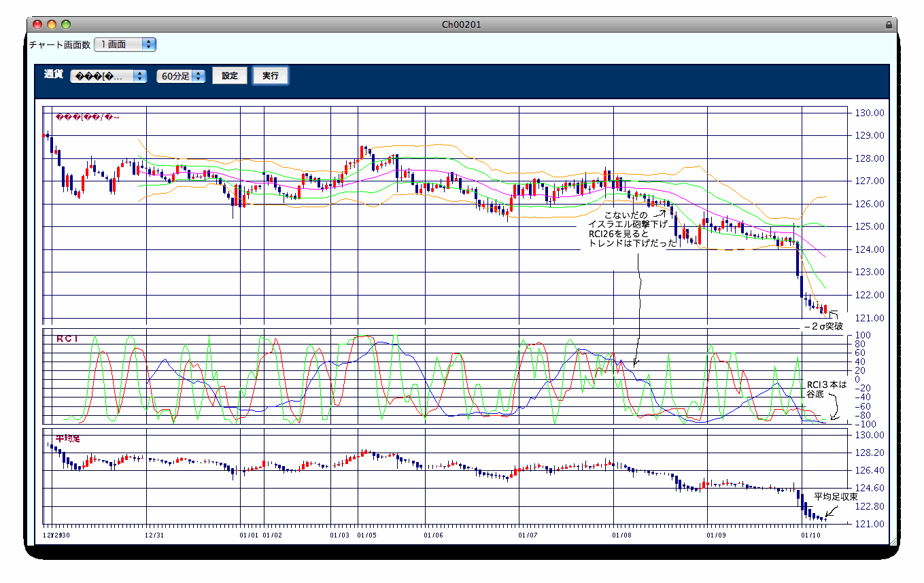Click the 実行 button

(x=271, y=76)
